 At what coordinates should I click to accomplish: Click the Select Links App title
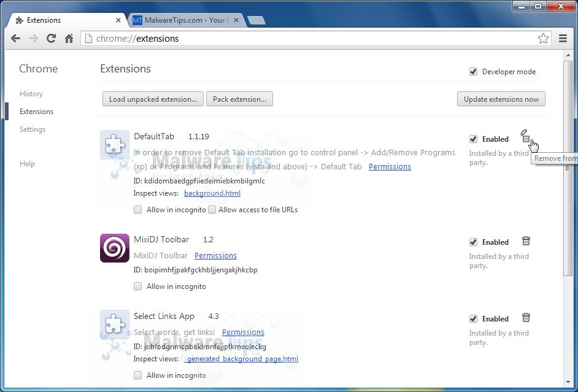pos(164,316)
